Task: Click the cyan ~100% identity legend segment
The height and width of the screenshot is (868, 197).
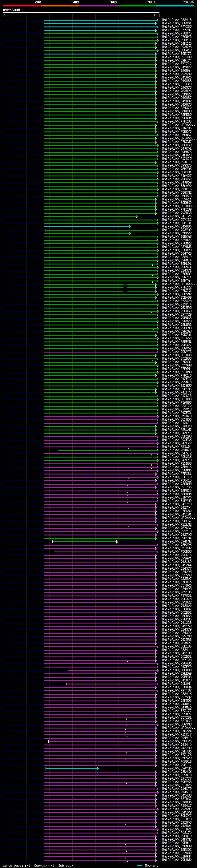Action: point(175,6)
